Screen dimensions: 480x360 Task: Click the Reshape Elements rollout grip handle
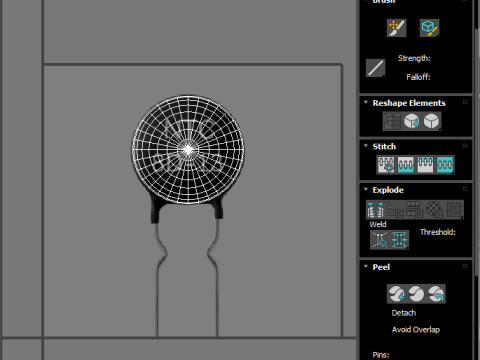pyautogui.click(x=465, y=102)
